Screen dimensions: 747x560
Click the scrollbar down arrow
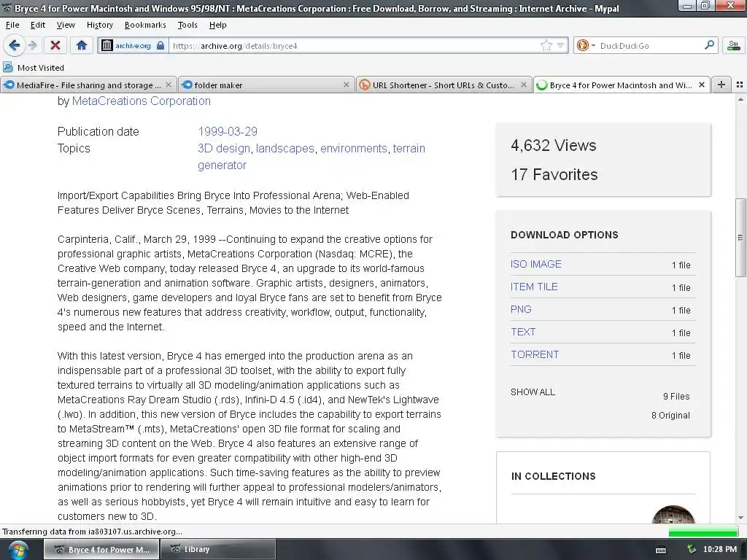pyautogui.click(x=740, y=518)
